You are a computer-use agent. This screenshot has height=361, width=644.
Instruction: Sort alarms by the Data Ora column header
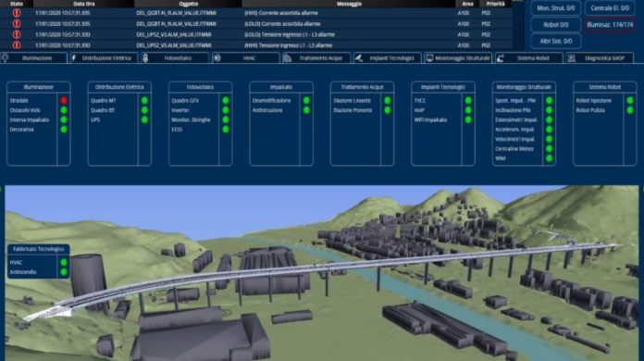(x=84, y=4)
